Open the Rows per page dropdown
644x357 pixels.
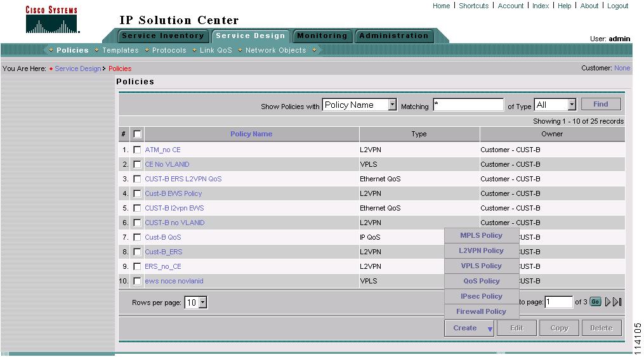(195, 303)
